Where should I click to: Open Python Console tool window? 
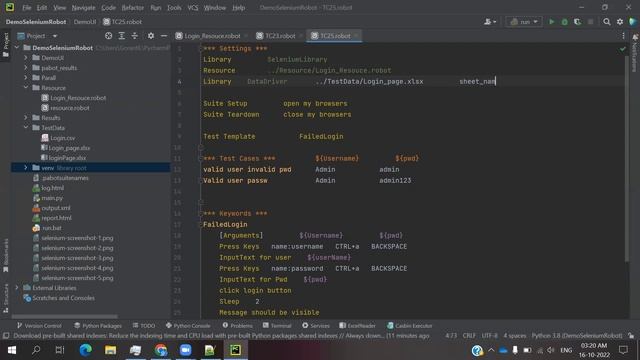click(188, 326)
